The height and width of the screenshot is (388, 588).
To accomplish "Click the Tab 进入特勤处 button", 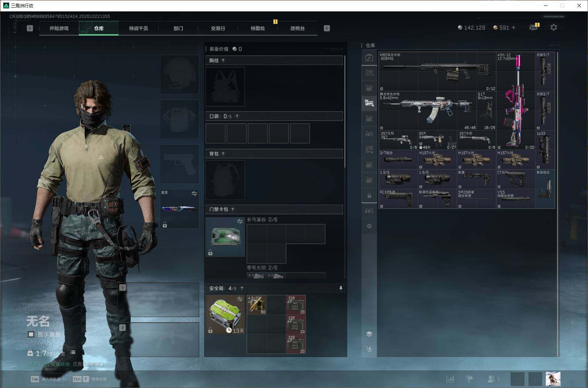I will pyautogui.click(x=46, y=379).
